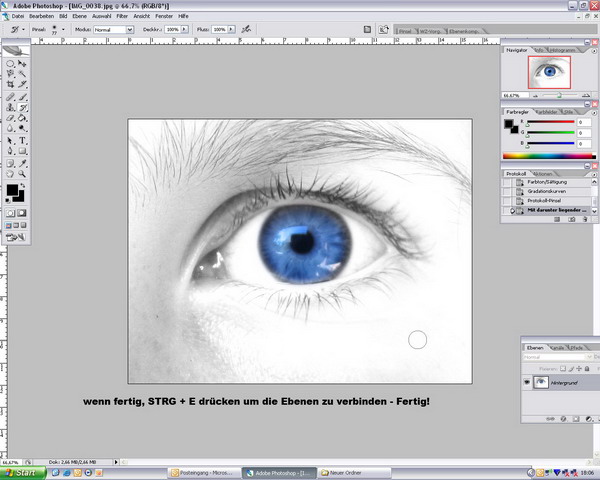600x480 pixels.
Task: Select the Type tool
Action: pos(22,141)
